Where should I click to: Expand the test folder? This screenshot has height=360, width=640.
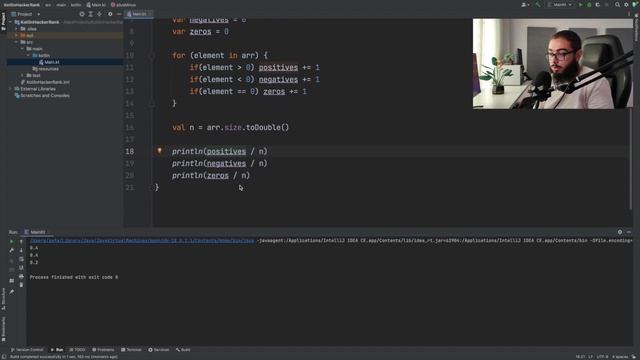pyautogui.click(x=22, y=76)
